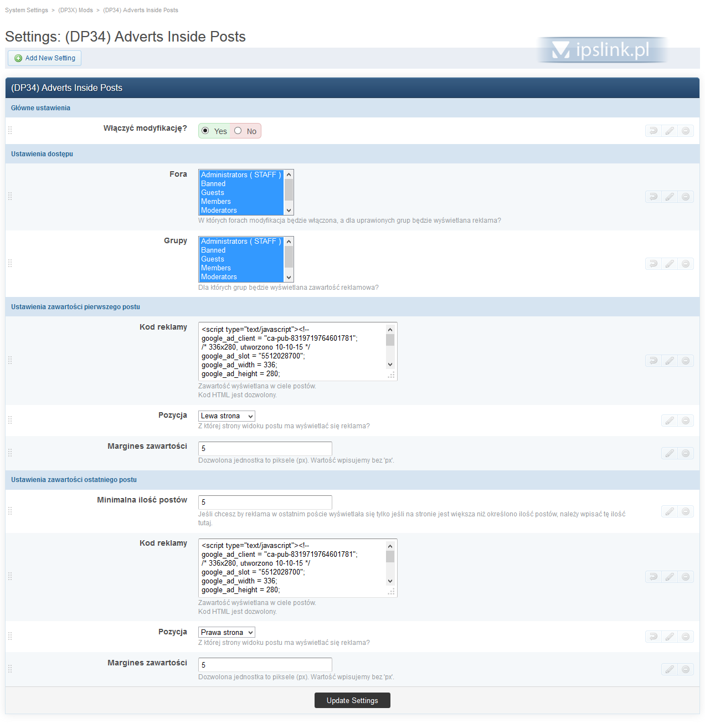
Task: Open (DP34) Adverts Inside Posts breadcrumb
Action: [141, 10]
